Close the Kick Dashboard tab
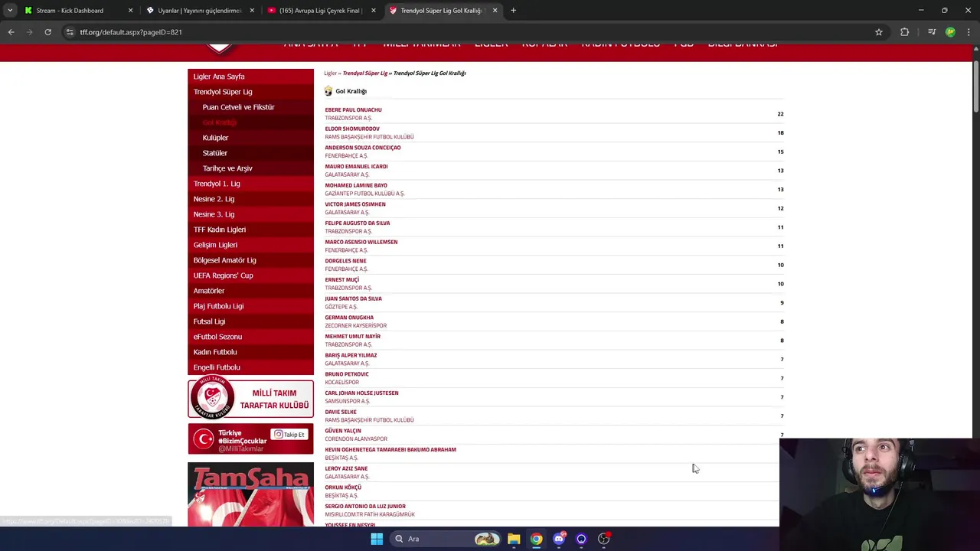Screen dimensions: 980x551 click(130, 11)
